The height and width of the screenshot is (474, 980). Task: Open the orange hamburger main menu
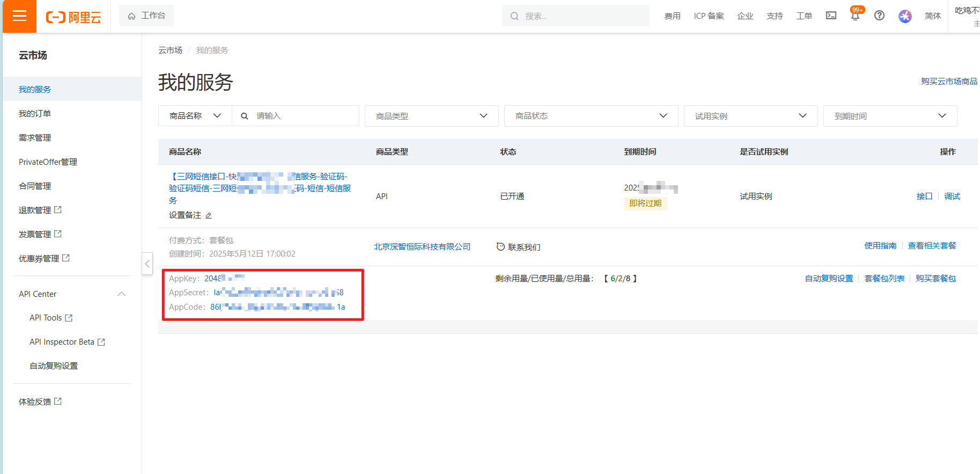pos(19,16)
